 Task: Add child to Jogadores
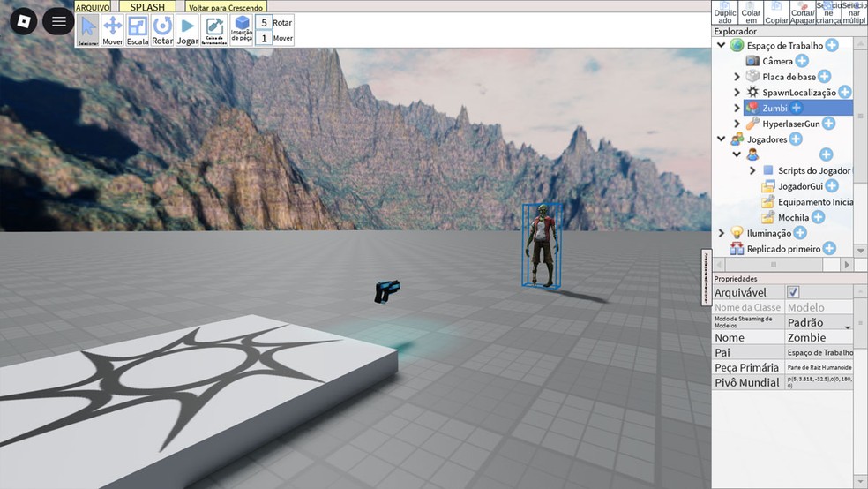point(796,139)
